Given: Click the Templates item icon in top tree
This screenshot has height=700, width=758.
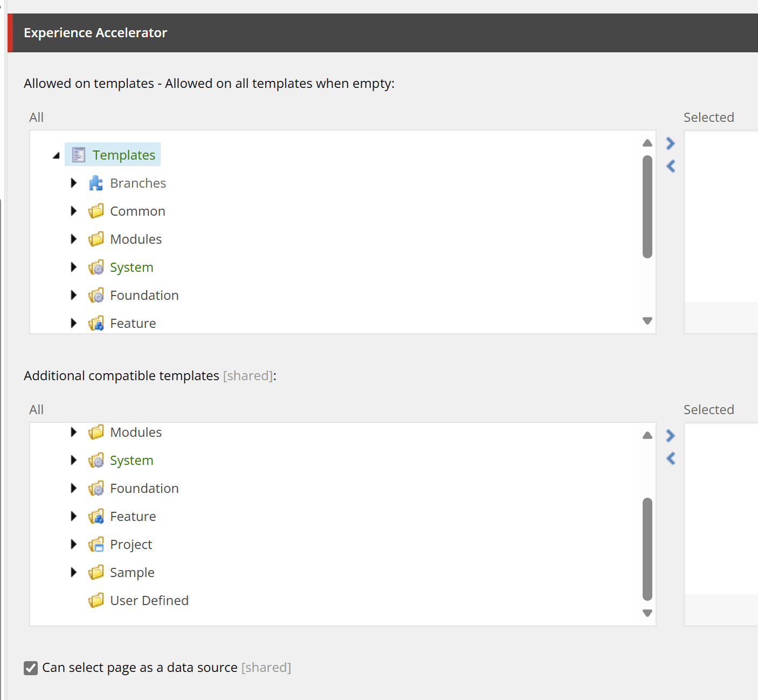Looking at the screenshot, I should pyautogui.click(x=79, y=155).
